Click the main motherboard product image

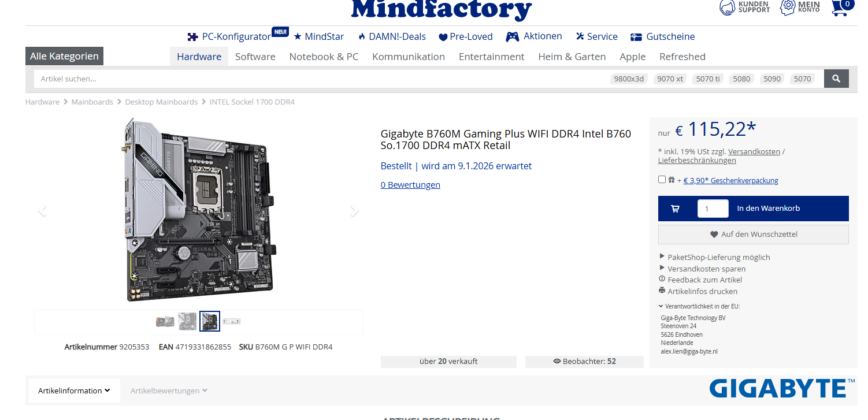pyautogui.click(x=199, y=209)
